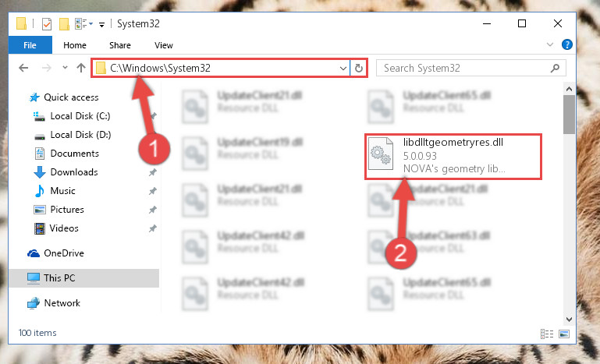Switch to the large thumbnails view icon
Viewport: 600px width, 364px height.
tap(564, 334)
